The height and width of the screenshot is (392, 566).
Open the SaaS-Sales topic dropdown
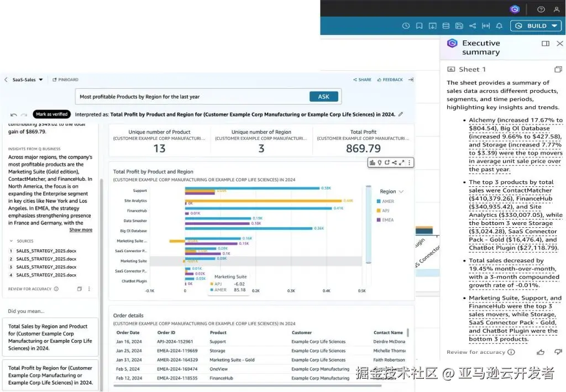28,80
